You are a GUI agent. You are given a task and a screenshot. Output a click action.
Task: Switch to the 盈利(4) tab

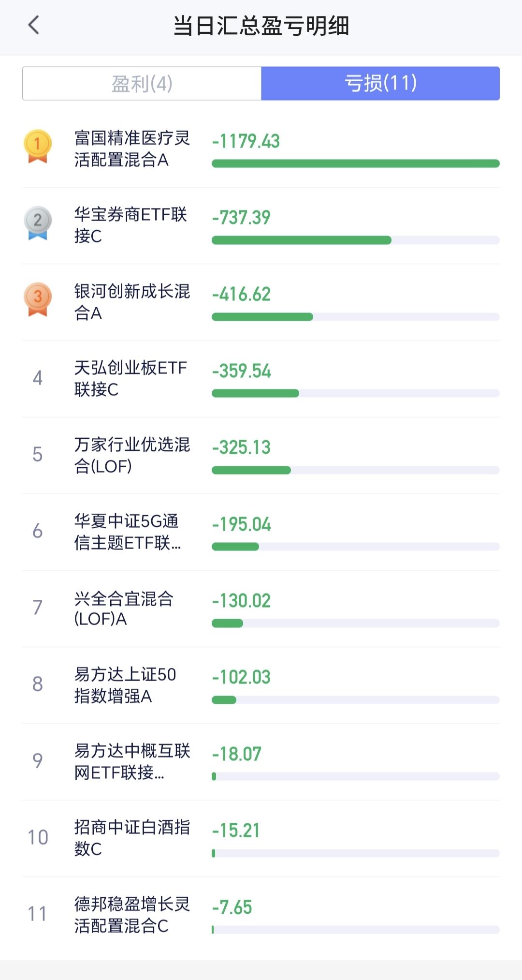142,84
